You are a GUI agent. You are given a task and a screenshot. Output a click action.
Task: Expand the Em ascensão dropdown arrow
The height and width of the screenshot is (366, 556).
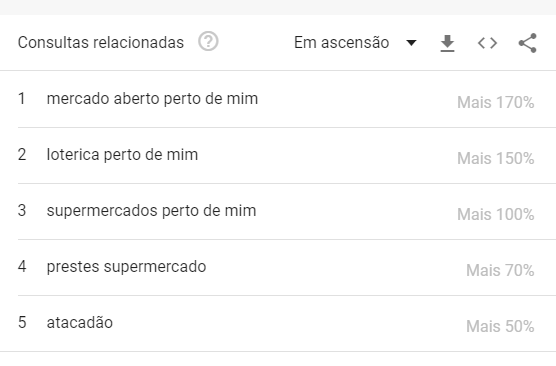coord(411,43)
